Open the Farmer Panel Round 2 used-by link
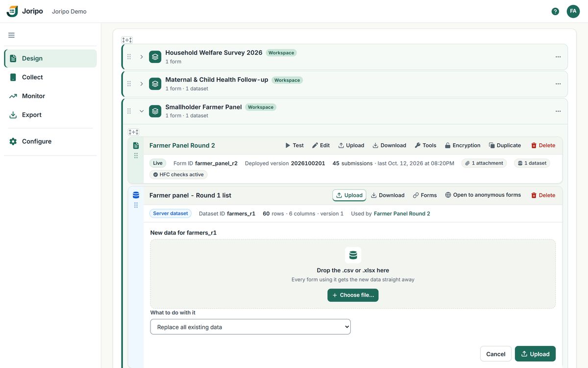The height and width of the screenshot is (368, 588). coord(402,213)
